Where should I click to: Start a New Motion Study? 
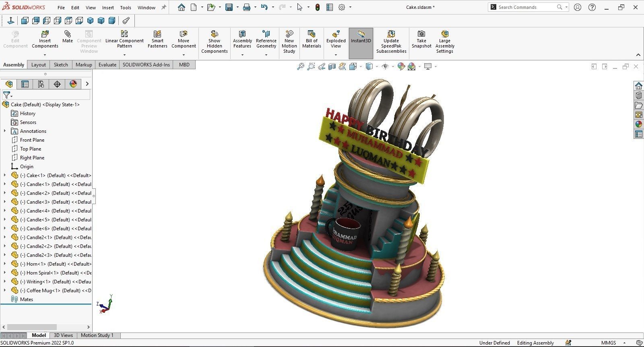point(289,41)
